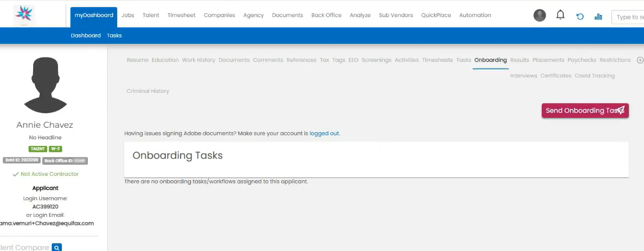Click the plus icon after Restrictions tab

(640, 60)
